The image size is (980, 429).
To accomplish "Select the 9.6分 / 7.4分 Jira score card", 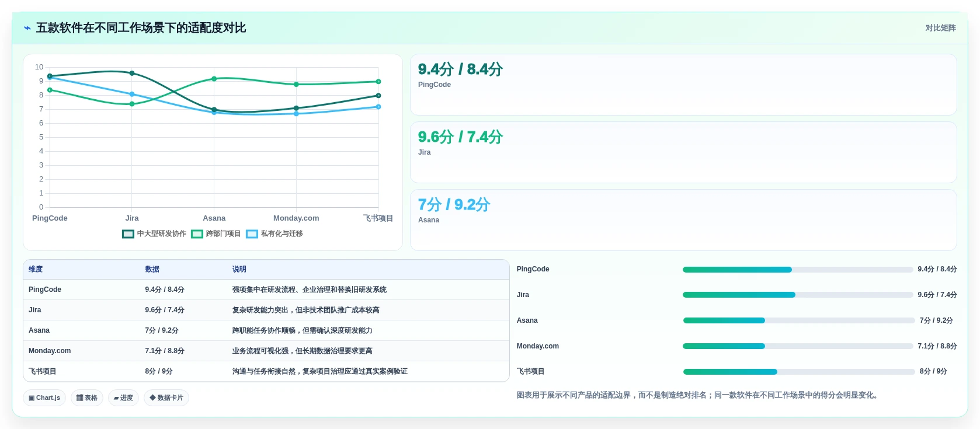I will (683, 152).
